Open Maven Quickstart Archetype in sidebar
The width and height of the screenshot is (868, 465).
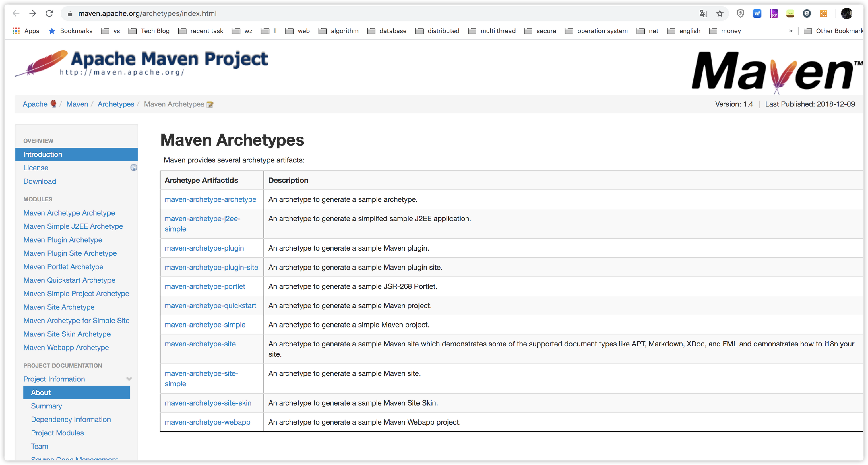coord(69,280)
